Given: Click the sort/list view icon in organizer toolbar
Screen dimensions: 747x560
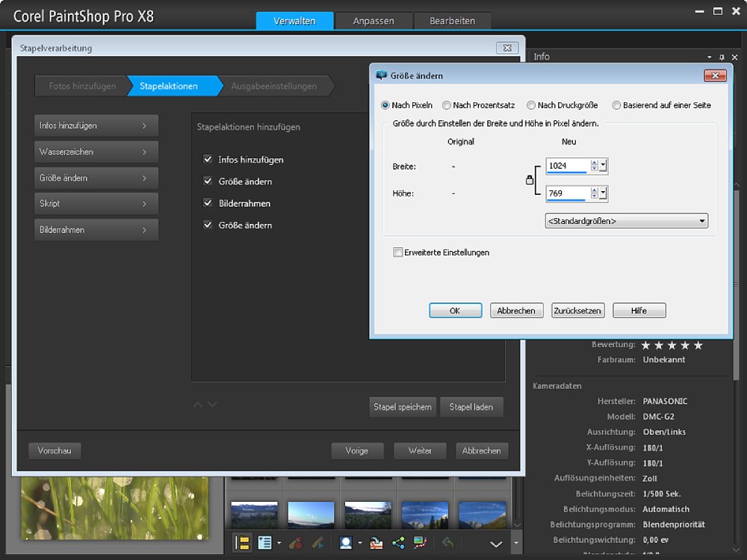Looking at the screenshot, I should pos(265,542).
